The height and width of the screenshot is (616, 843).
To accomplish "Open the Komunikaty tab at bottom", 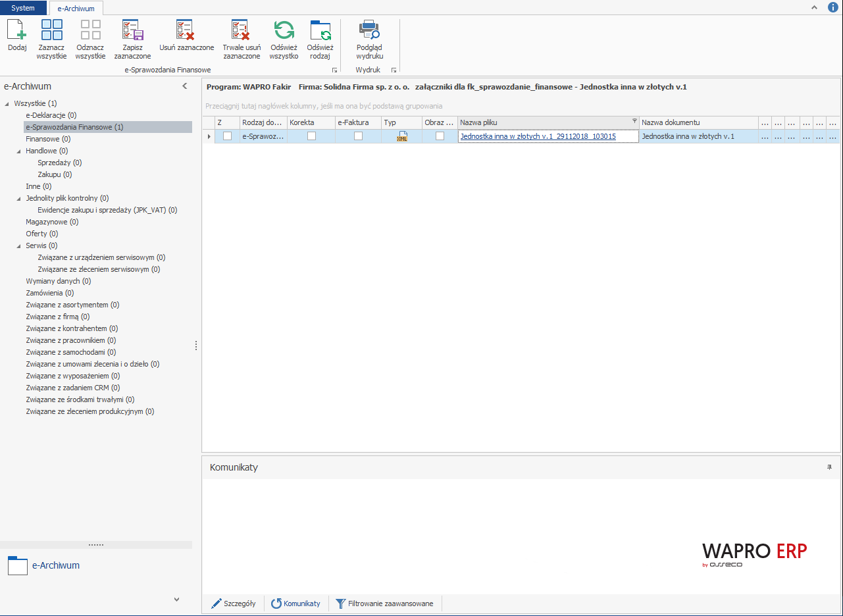I will click(x=296, y=603).
